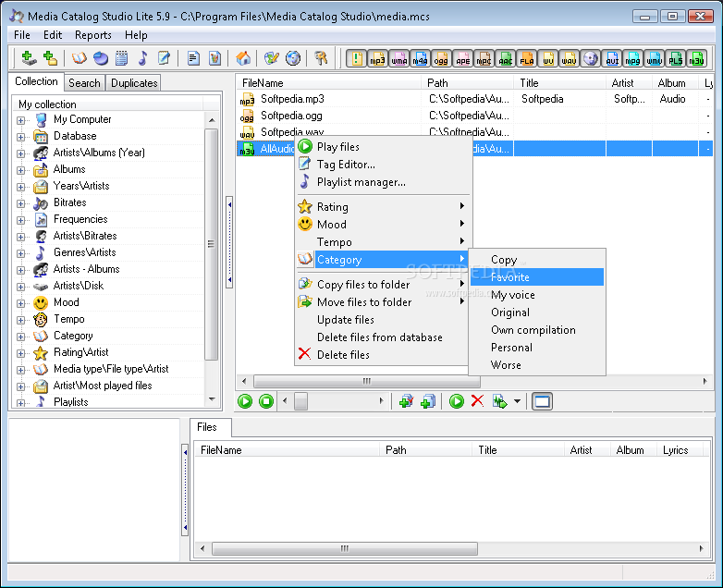Viewport: 723px width, 588px height.
Task: Click the add files copy icon in player bar
Action: [x=427, y=401]
